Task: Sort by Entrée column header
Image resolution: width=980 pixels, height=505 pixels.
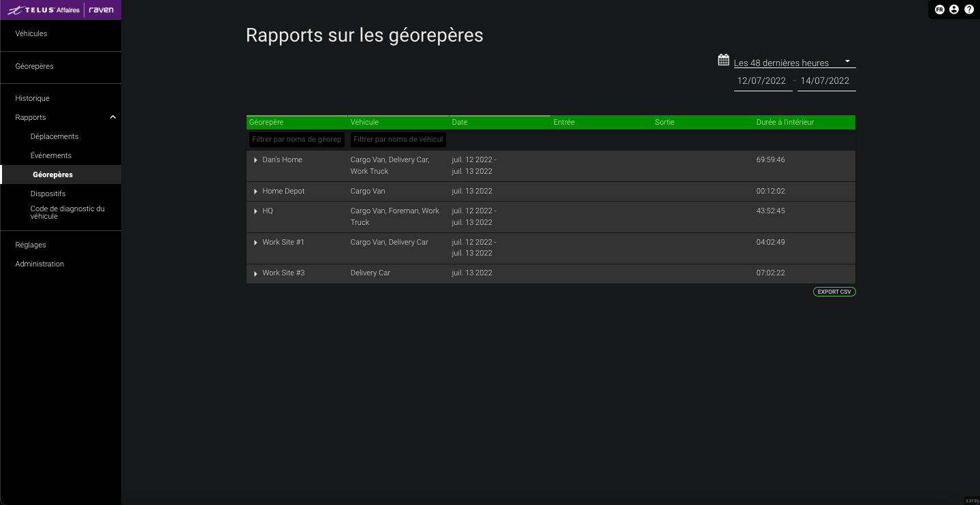Action: click(x=601, y=122)
